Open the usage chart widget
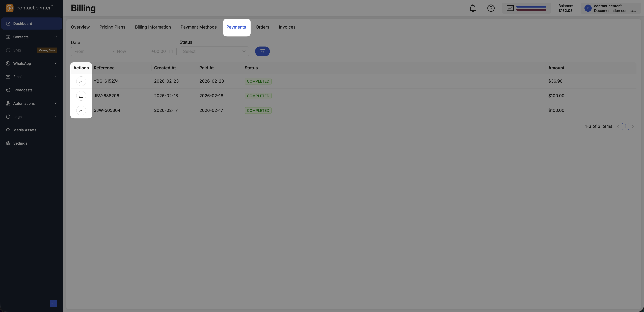 pos(526,8)
